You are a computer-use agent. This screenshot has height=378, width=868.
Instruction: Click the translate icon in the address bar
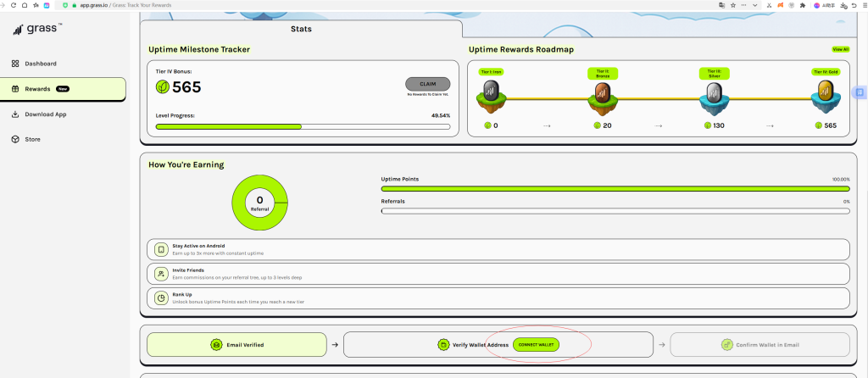pos(722,5)
